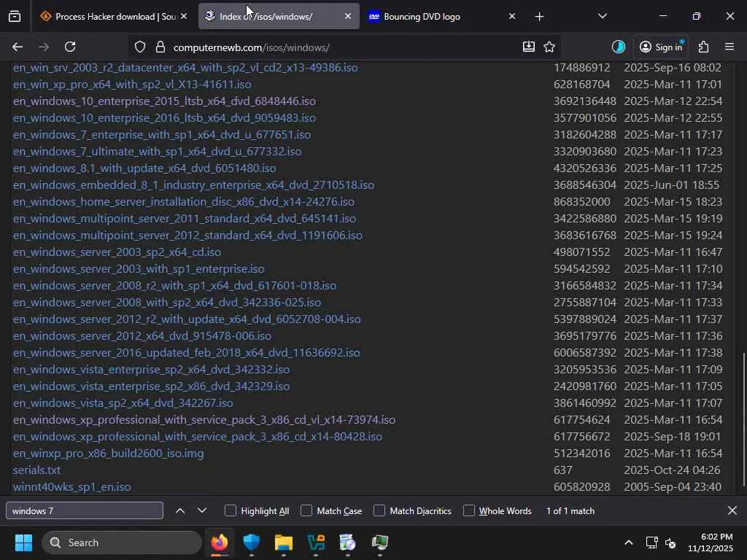This screenshot has width=747, height=560.
Task: Open en_winxp_pro_x86_build2600_iso.img link
Action: click(x=108, y=454)
